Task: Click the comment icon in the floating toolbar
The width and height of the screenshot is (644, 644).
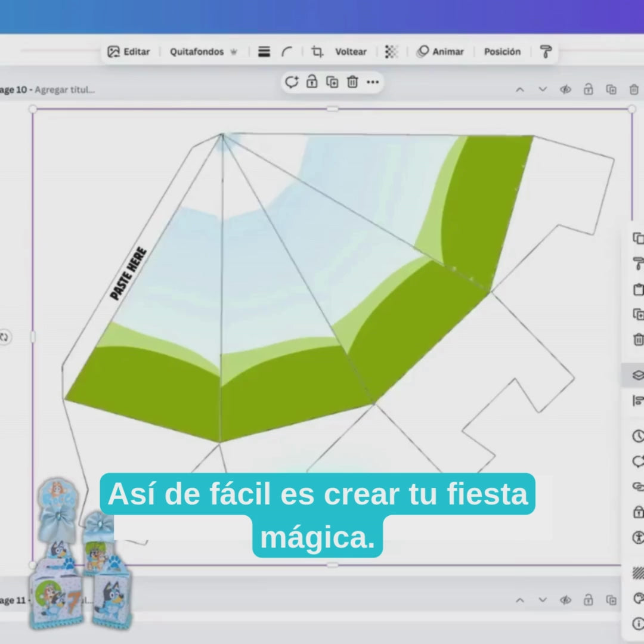Action: pyautogui.click(x=292, y=82)
